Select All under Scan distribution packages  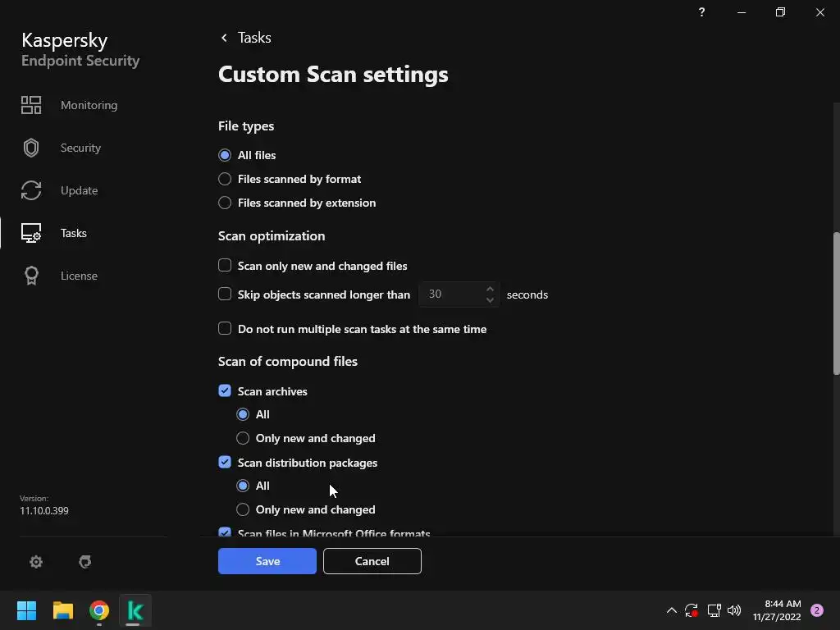243,486
